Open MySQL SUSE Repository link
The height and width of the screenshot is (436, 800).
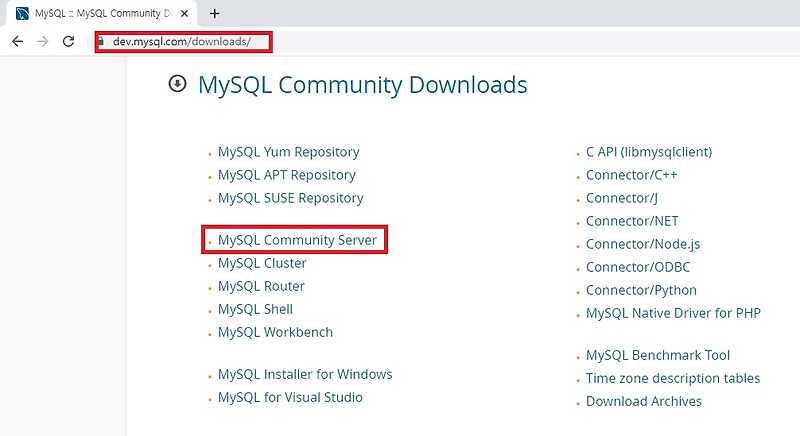291,198
